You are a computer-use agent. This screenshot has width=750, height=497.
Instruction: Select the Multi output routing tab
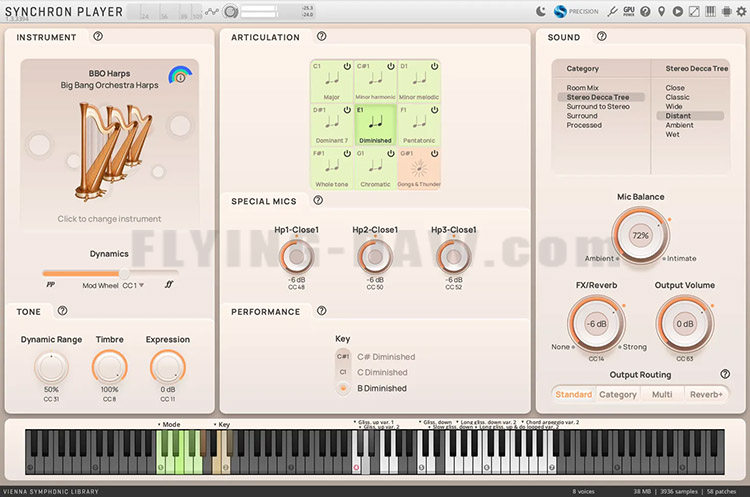pyautogui.click(x=662, y=394)
